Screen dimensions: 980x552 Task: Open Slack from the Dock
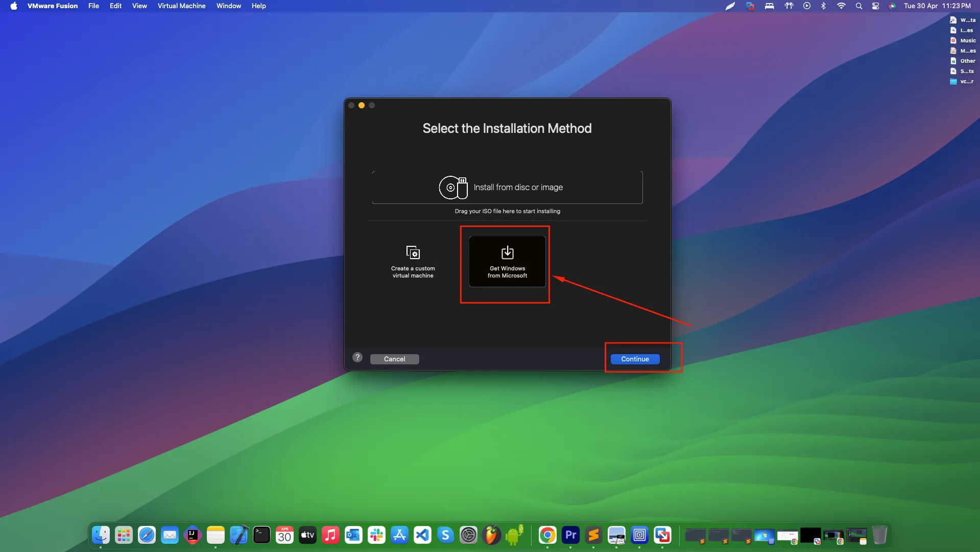[376, 535]
